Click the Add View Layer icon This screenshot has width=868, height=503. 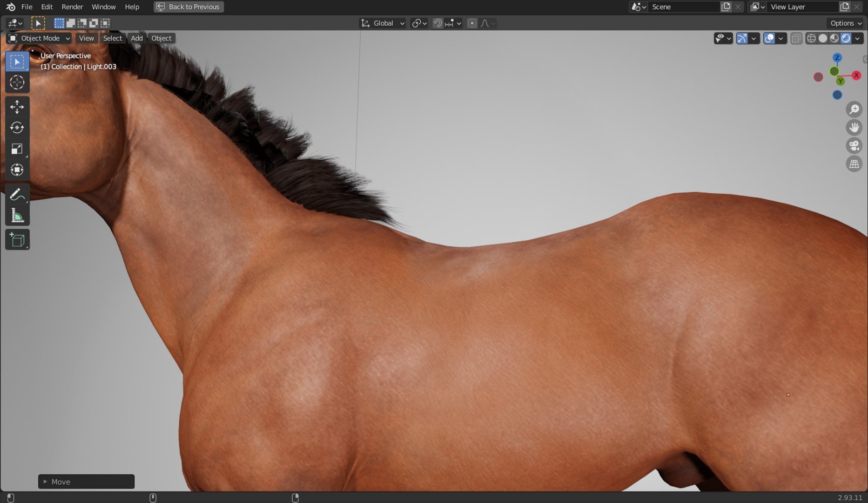(x=844, y=7)
